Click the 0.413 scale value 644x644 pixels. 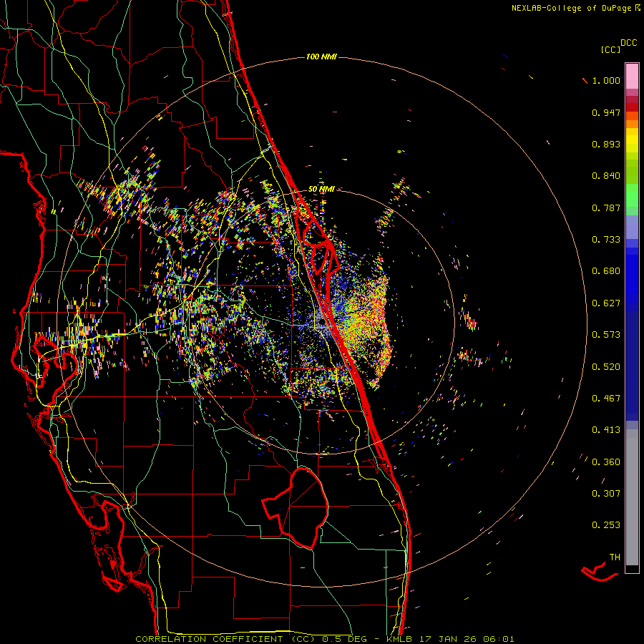click(606, 430)
